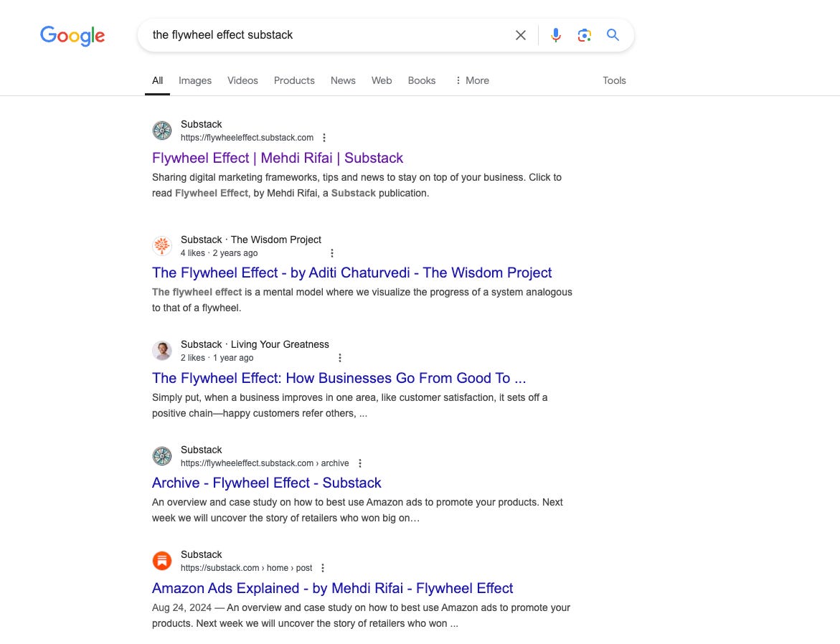Click the '2 likes · 1 year ago' text
The width and height of the screenshot is (840, 644).
click(x=217, y=358)
